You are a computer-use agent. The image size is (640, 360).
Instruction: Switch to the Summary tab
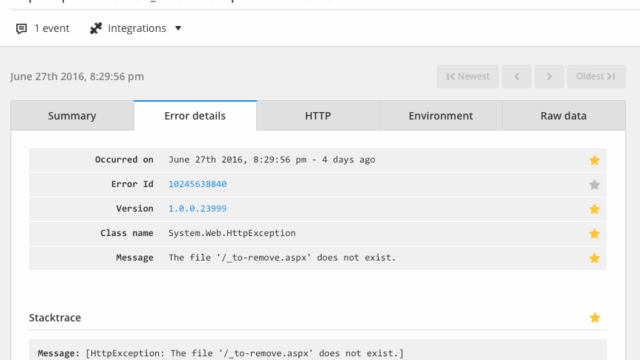point(72,116)
